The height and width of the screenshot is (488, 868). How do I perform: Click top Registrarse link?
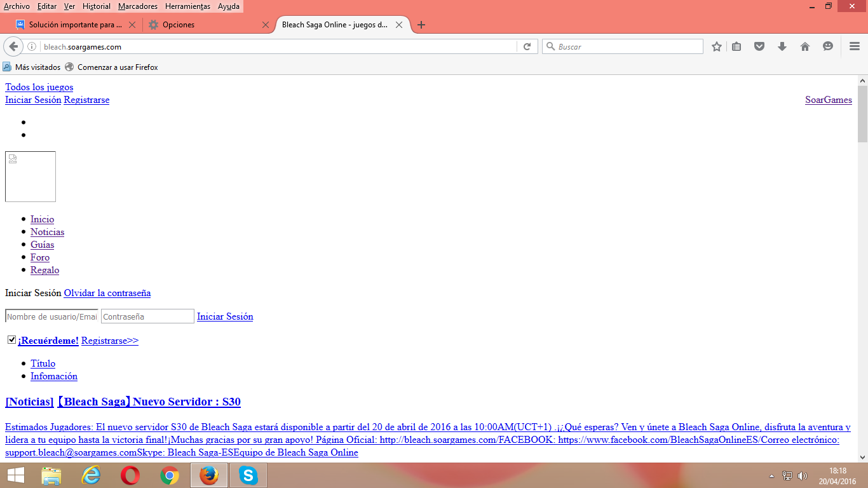point(86,100)
